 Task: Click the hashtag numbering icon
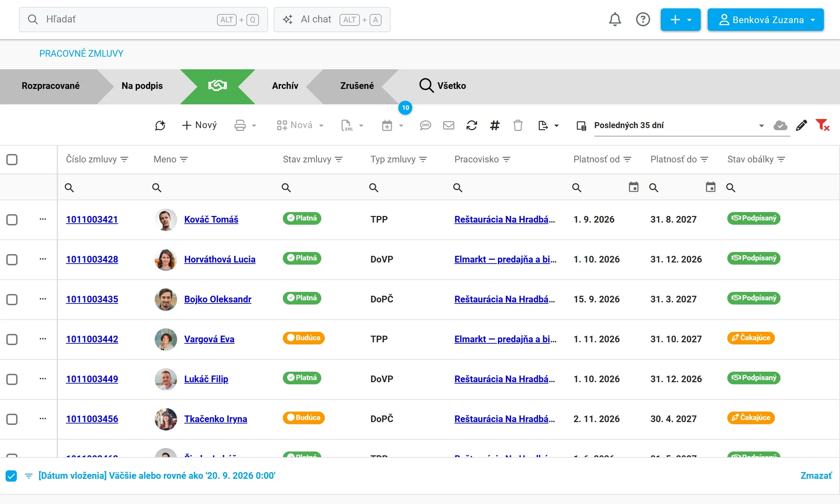click(x=495, y=125)
